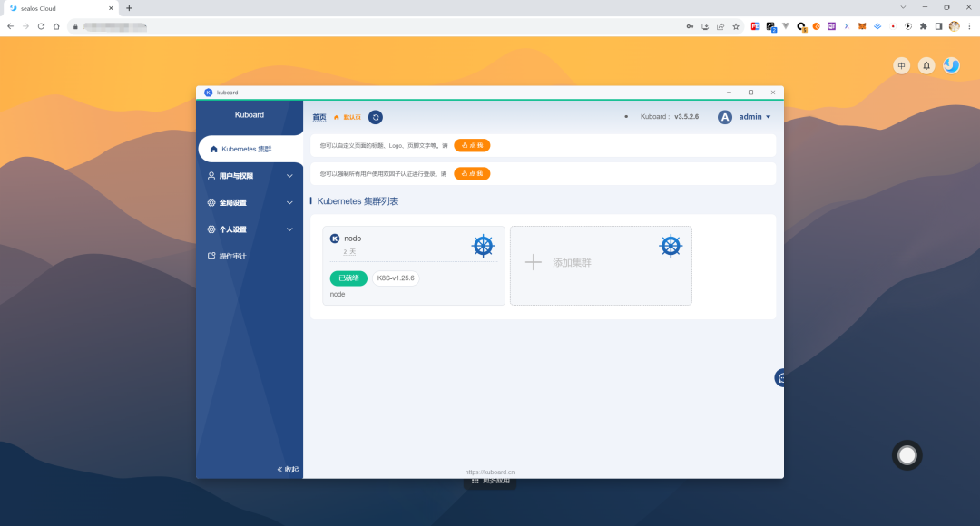Click the wheel icon on 添加集群 card
980x526 pixels.
[x=671, y=246]
